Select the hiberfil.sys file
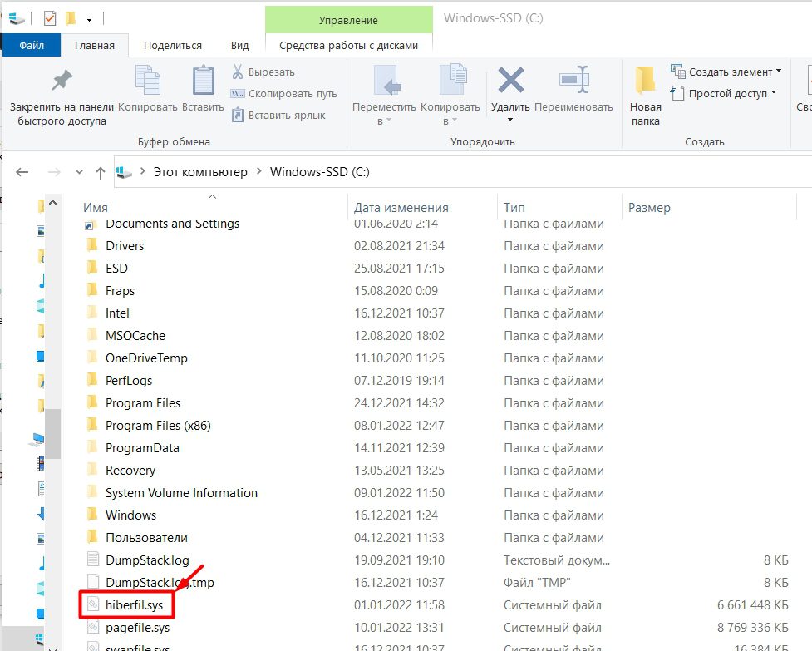The width and height of the screenshot is (812, 651). tap(134, 605)
